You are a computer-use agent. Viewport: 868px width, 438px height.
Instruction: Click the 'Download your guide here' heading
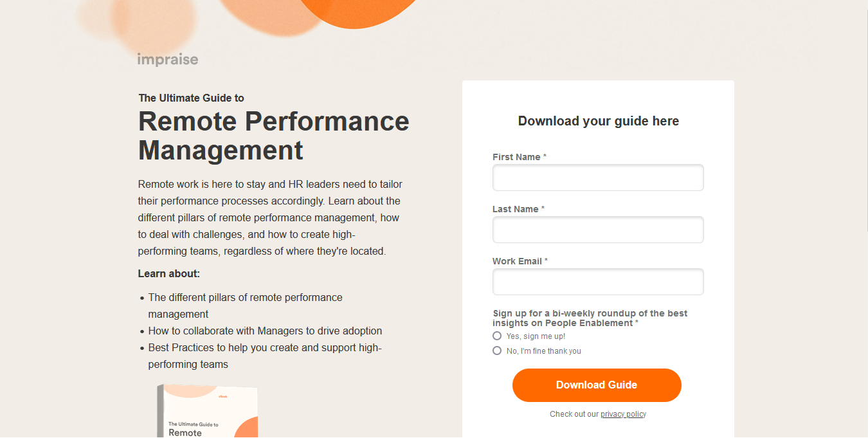[x=599, y=121]
